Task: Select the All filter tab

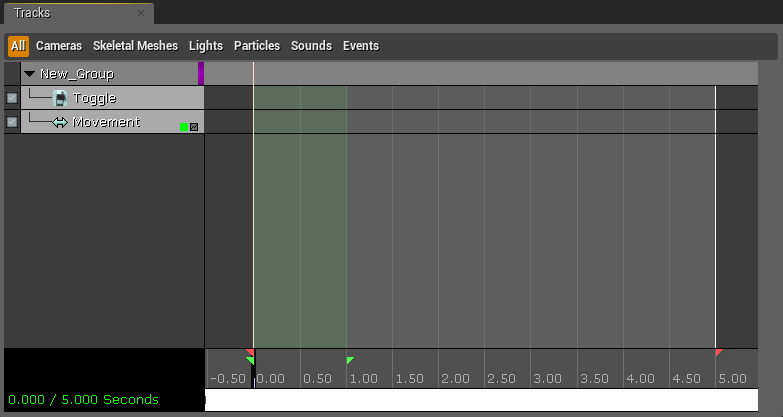Action: pyautogui.click(x=18, y=46)
